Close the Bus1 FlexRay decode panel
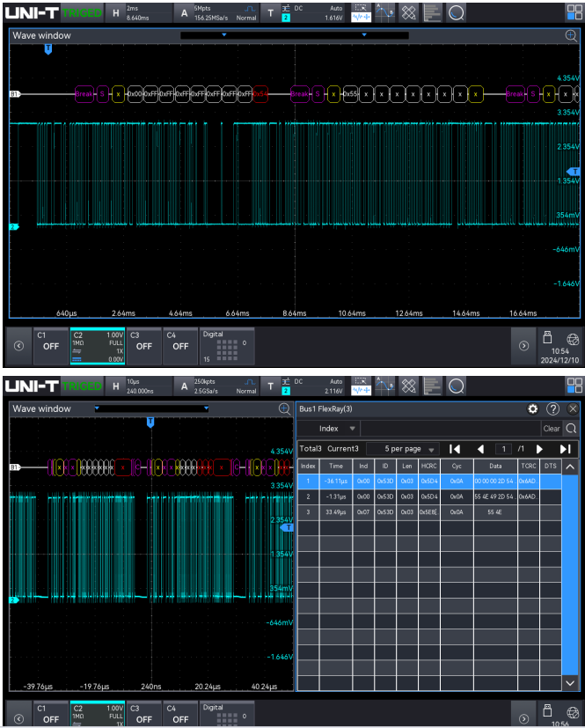Viewport: 585px width, 728px height. (x=574, y=409)
